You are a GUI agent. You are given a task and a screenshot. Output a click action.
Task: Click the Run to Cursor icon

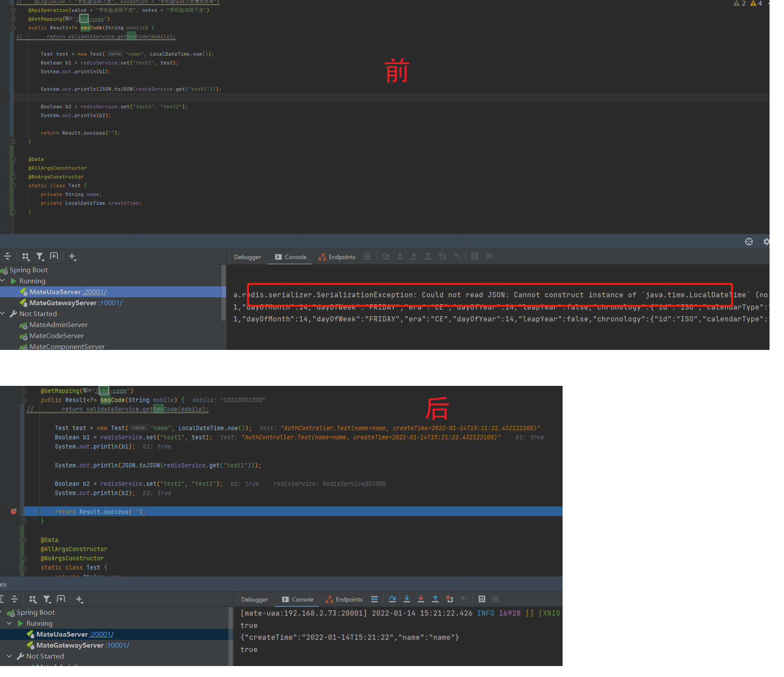(x=457, y=256)
